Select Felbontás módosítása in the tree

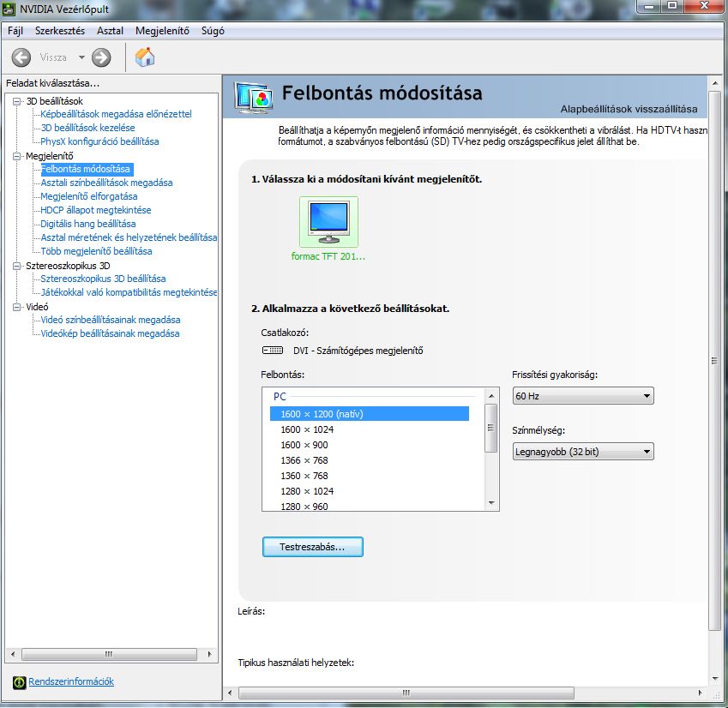87,169
